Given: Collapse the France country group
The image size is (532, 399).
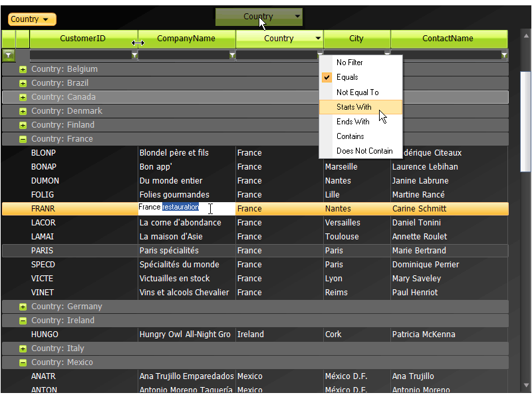Looking at the screenshot, I should (x=23, y=139).
